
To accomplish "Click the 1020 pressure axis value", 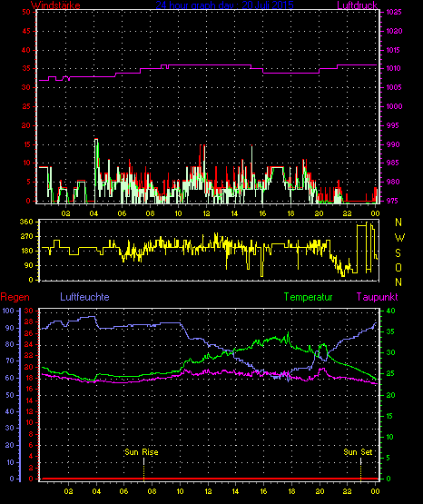I will [394, 31].
